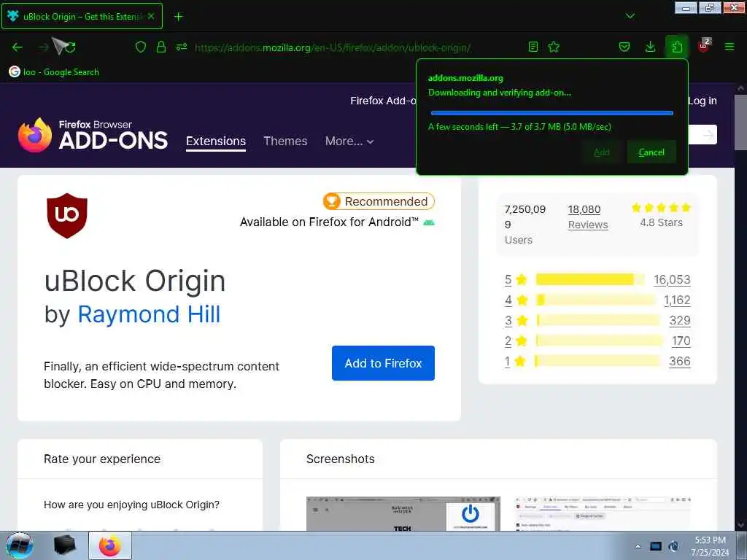
Task: Open the Windows Start menu orb
Action: coord(20,545)
